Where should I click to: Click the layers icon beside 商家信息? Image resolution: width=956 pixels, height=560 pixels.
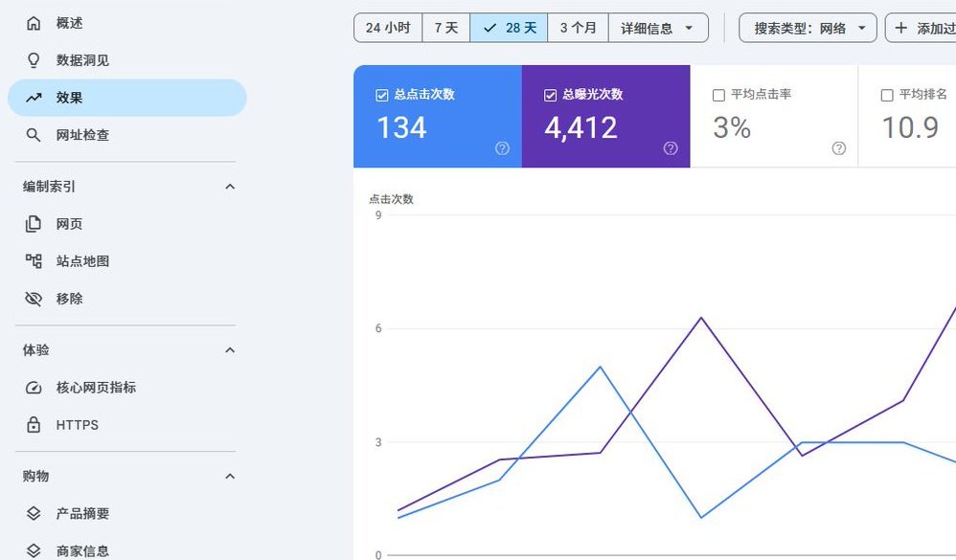34,550
